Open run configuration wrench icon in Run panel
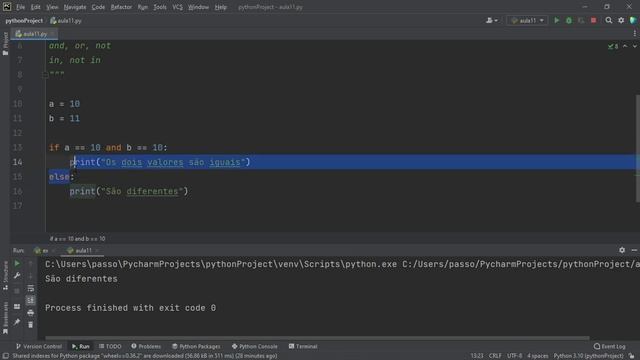640x360 pixels. [17, 276]
